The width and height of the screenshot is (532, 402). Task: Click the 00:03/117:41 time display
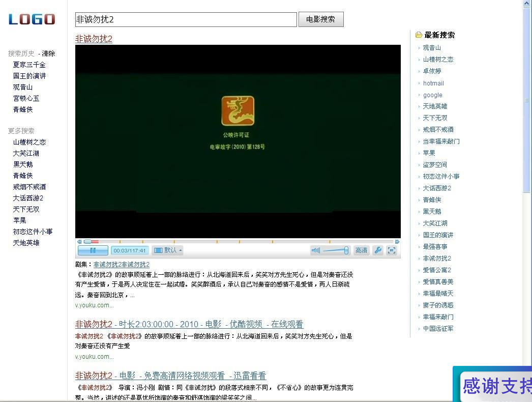(130, 250)
